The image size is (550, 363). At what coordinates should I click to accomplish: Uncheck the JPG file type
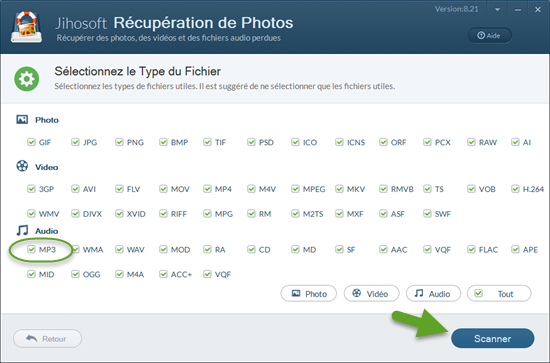[x=75, y=142]
